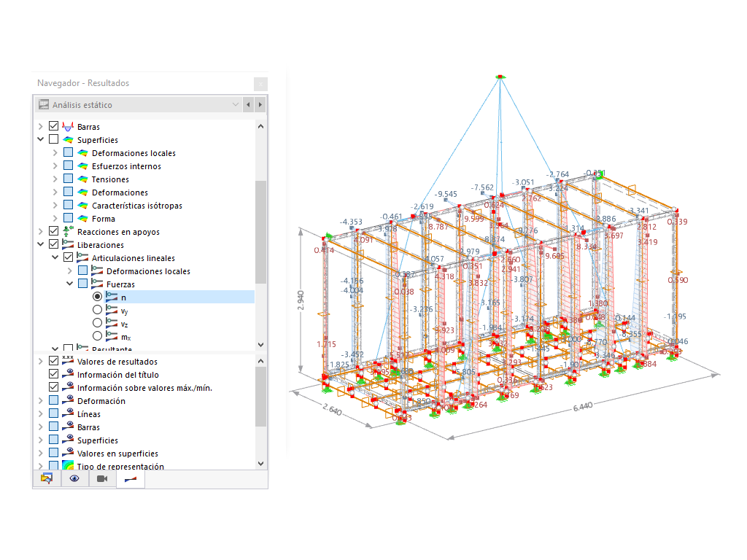Viewport: 747px width, 560px height.
Task: Uncheck Información sobre valores máx./mín.
Action: (x=53, y=387)
